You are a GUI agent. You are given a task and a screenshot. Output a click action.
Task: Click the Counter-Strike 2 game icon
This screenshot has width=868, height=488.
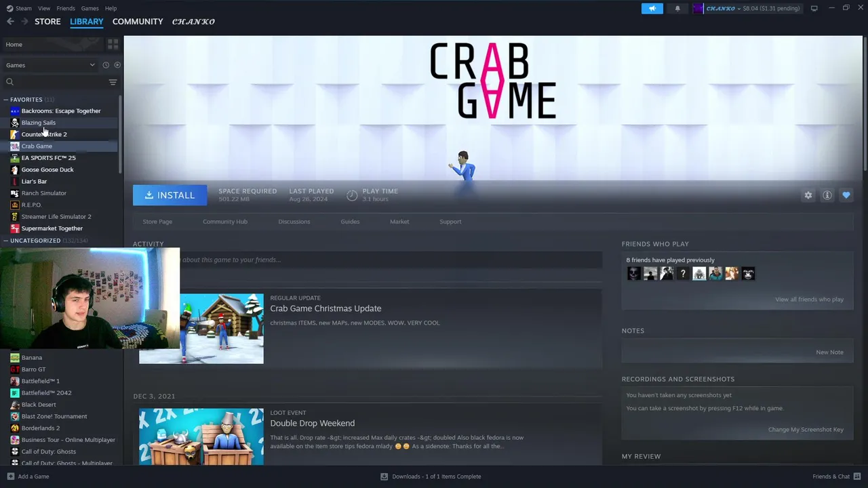pyautogui.click(x=15, y=134)
